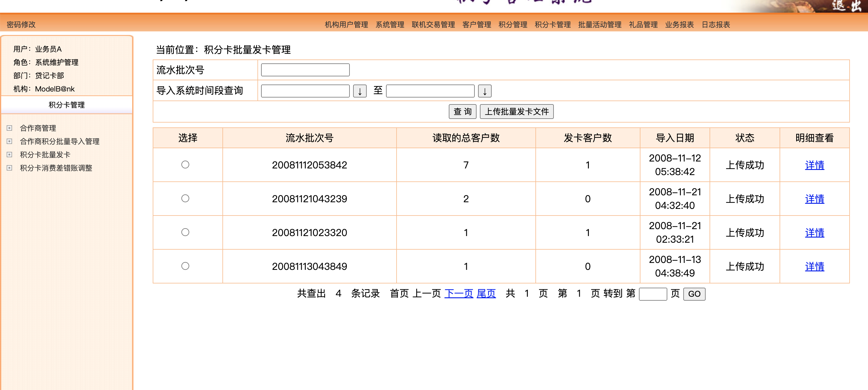Click the 上传批量发卡文件 button
The width and height of the screenshot is (868, 390).
pyautogui.click(x=517, y=112)
